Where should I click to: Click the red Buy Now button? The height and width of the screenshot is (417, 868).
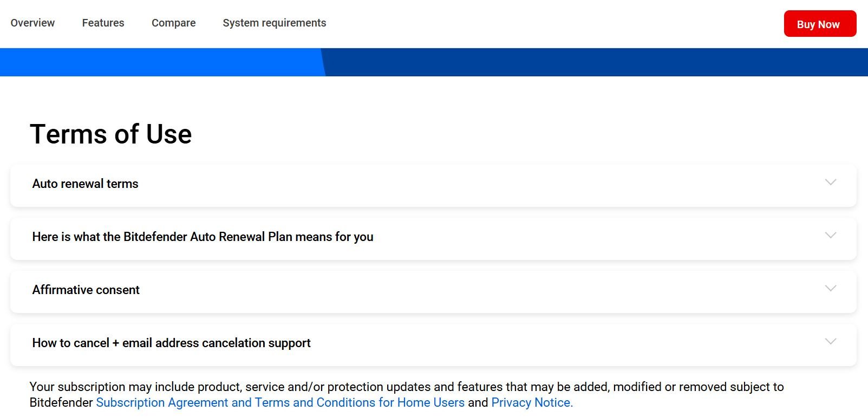(820, 24)
